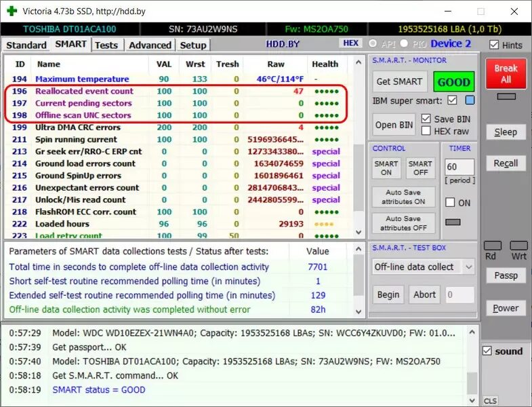Image resolution: width=532 pixels, height=407 pixels.
Task: Click the Raw column header
Action: click(276, 64)
